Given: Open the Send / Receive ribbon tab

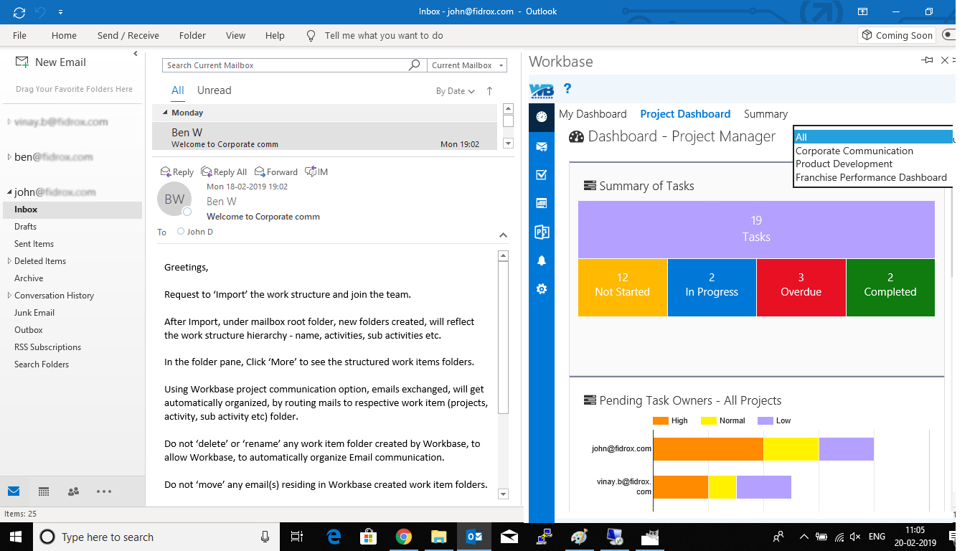Looking at the screenshot, I should click(128, 35).
